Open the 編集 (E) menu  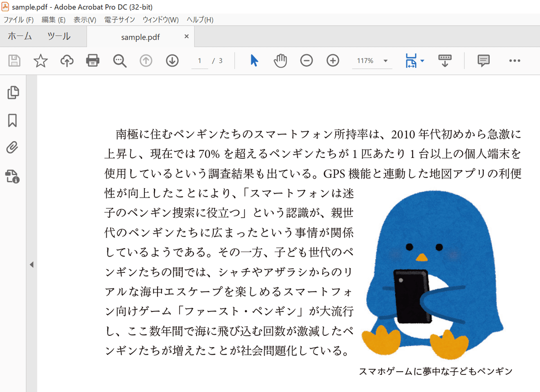54,20
